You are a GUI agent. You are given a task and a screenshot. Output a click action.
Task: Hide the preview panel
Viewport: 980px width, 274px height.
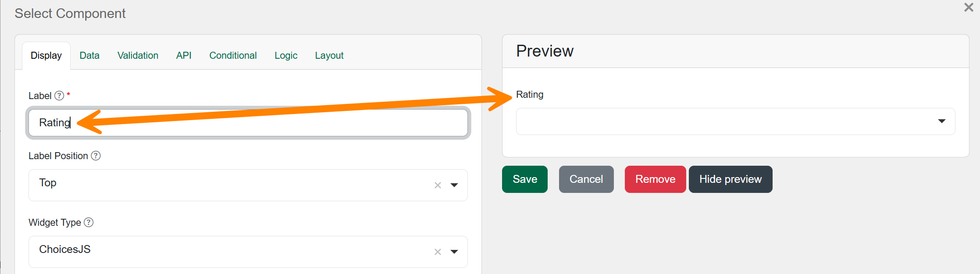tap(731, 179)
